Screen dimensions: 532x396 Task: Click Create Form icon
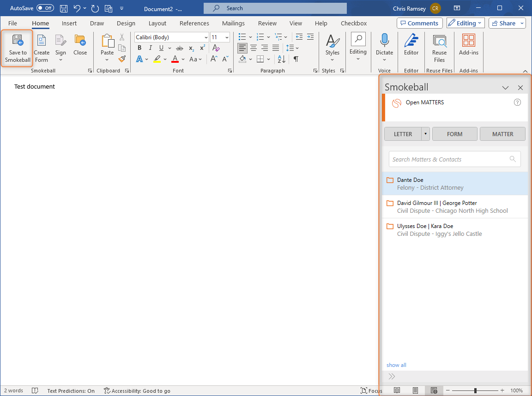pyautogui.click(x=42, y=40)
